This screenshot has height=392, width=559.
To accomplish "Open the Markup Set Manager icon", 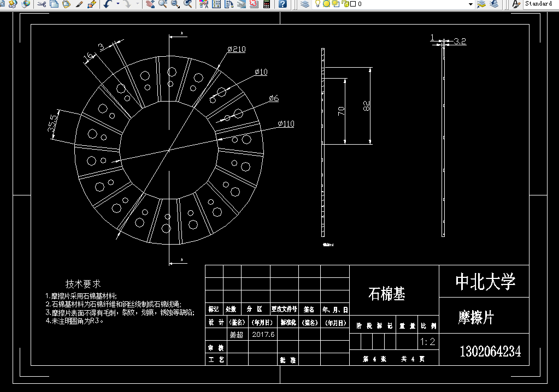I will (x=254, y=4).
